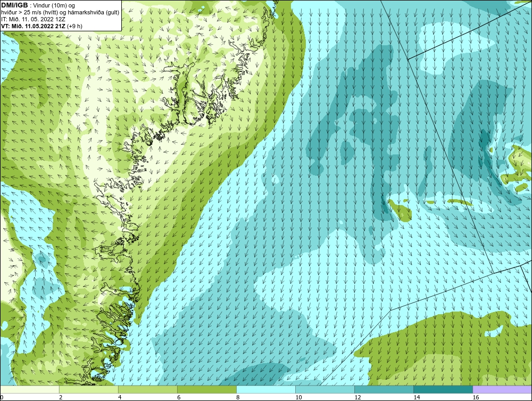Click the 'IT: Mið. 11. 05. 2022 12Z' line
The height and width of the screenshot is (401, 532).
click(33, 19)
